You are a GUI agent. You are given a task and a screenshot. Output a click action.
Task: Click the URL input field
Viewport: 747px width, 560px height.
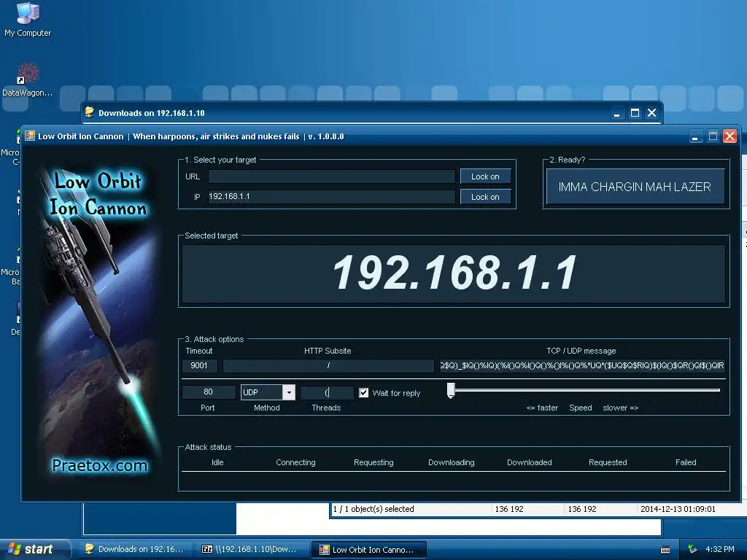click(x=332, y=176)
